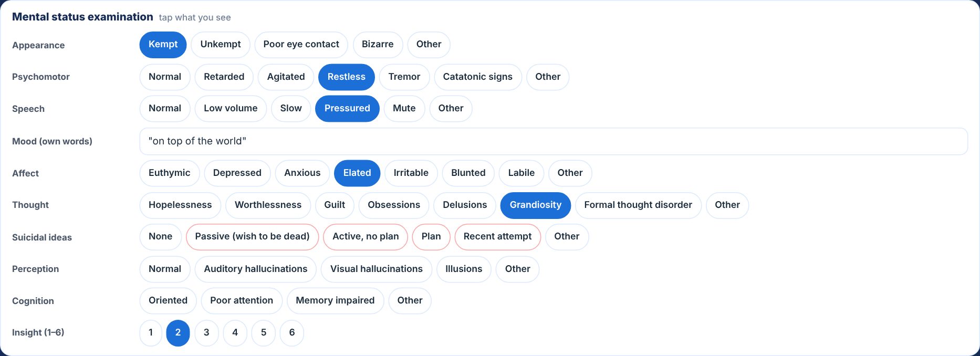Select Unkempt under Appearance
The height and width of the screenshot is (356, 980).
pos(221,45)
